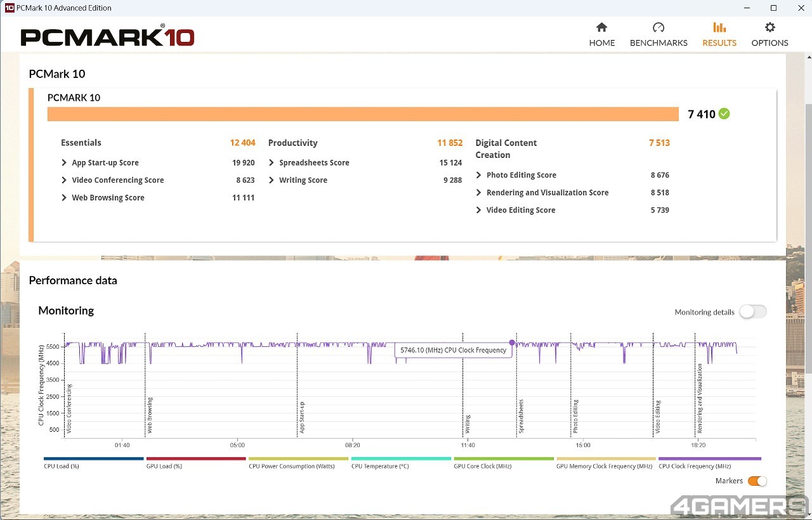Image resolution: width=812 pixels, height=520 pixels.
Task: Click the Performance data heading
Action: click(x=73, y=280)
